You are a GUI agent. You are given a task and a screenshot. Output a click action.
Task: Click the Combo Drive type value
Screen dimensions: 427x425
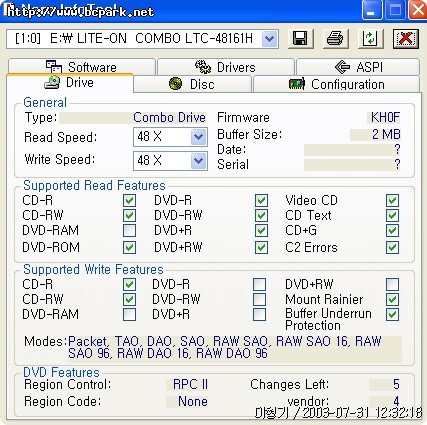(169, 118)
